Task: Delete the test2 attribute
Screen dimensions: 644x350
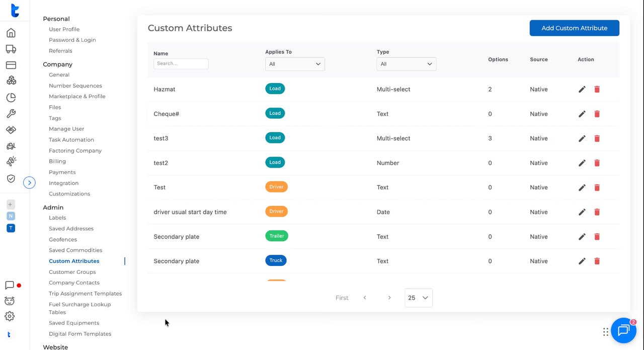Action: (x=597, y=163)
